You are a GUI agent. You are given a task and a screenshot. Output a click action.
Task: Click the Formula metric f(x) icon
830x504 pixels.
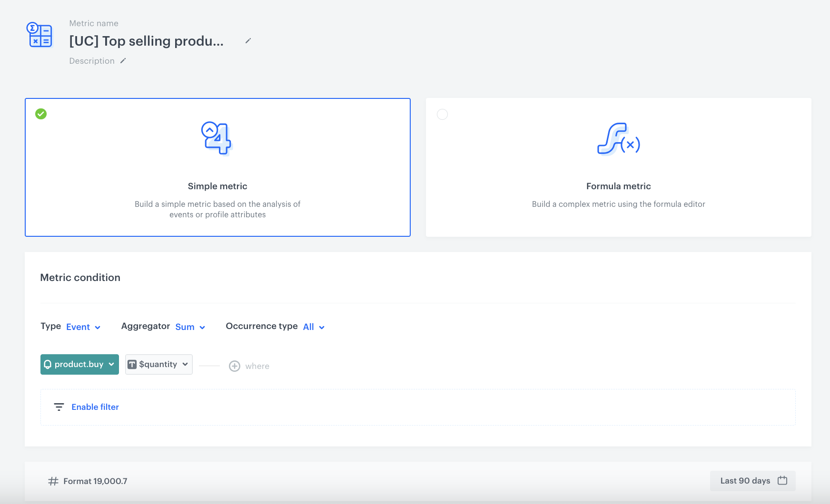(x=618, y=139)
